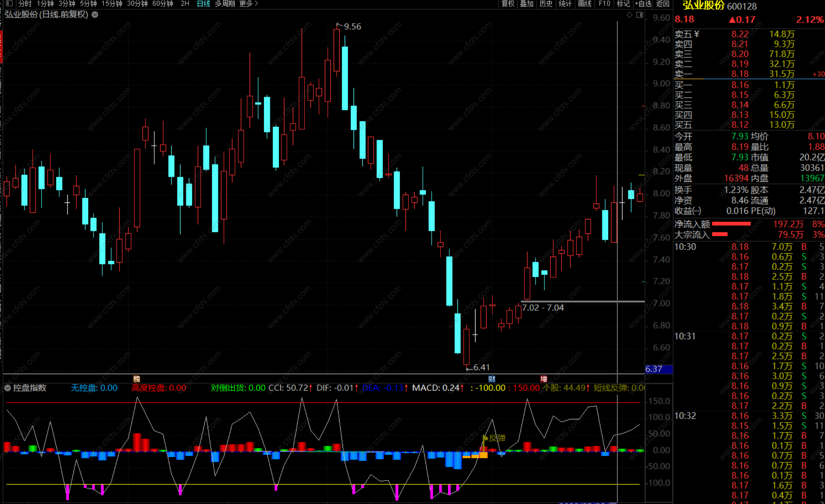Click the 复权 button
Image resolution: width=825 pixels, height=504 pixels.
pyautogui.click(x=508, y=4)
